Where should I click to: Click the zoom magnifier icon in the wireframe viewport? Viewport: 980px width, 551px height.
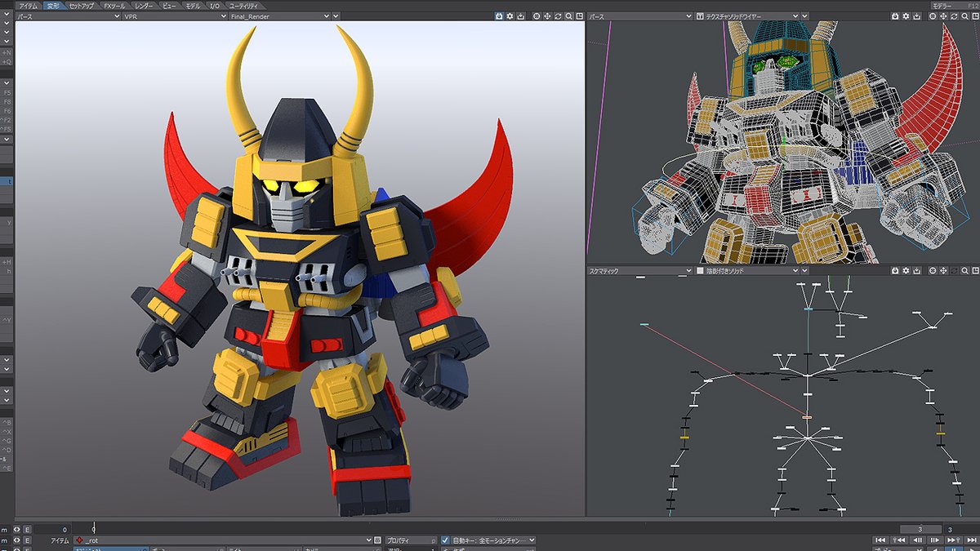[964, 16]
